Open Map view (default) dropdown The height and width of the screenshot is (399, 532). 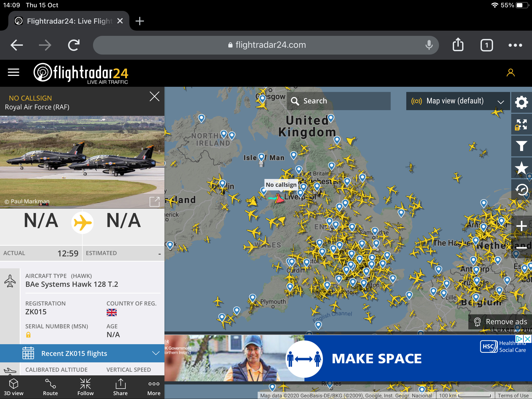pos(458,101)
